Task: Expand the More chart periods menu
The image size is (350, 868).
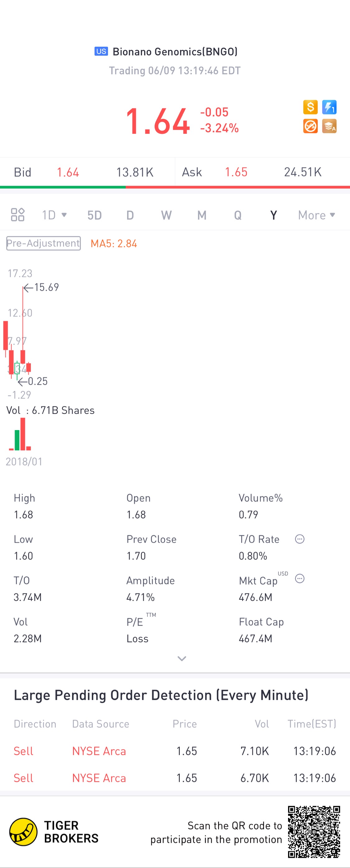Action: click(x=316, y=215)
